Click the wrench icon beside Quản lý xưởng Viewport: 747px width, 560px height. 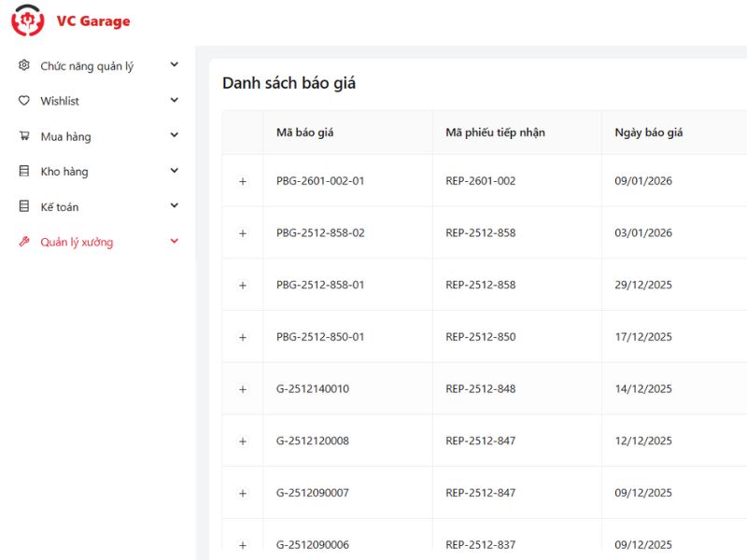(x=24, y=242)
